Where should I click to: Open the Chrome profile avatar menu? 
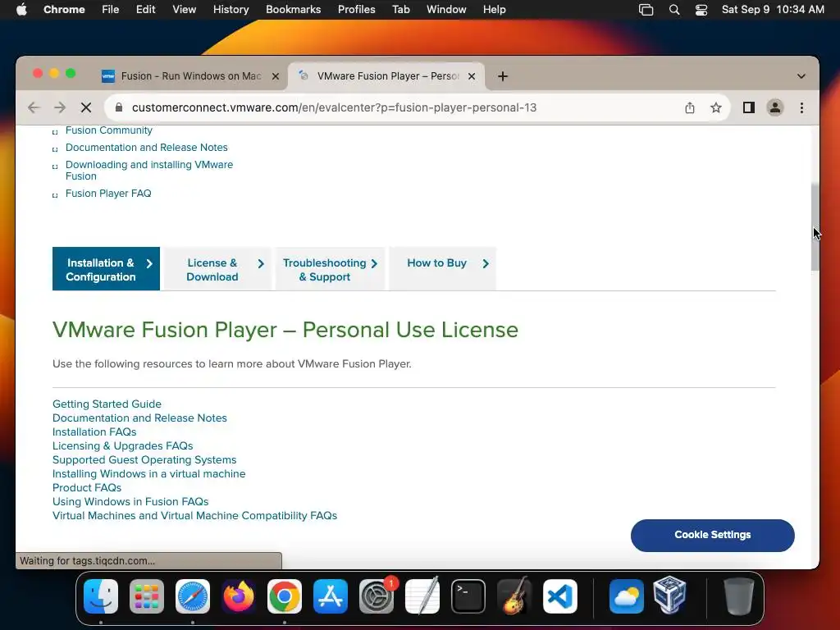774,107
